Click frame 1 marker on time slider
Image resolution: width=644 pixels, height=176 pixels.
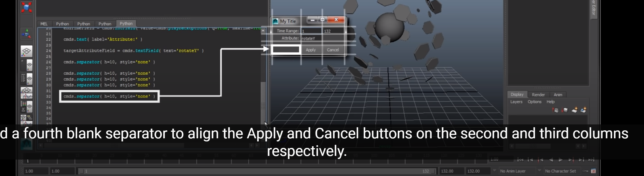[x=28, y=161]
